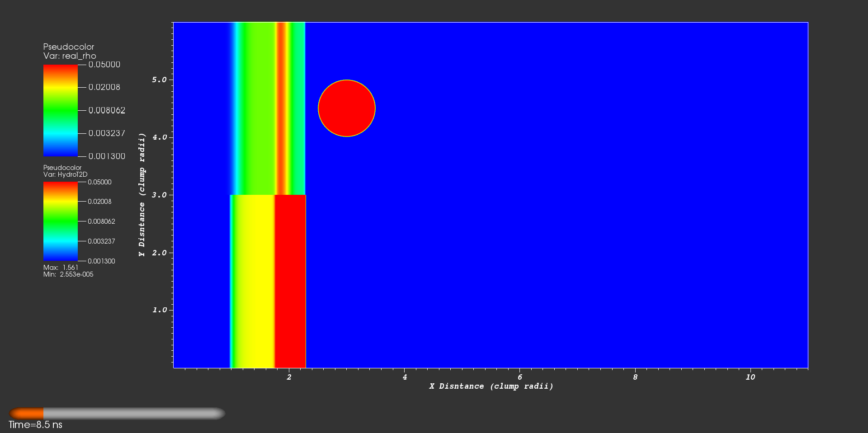Click the x-axis tick label '6'
This screenshot has width=868, height=433.
coord(520,377)
